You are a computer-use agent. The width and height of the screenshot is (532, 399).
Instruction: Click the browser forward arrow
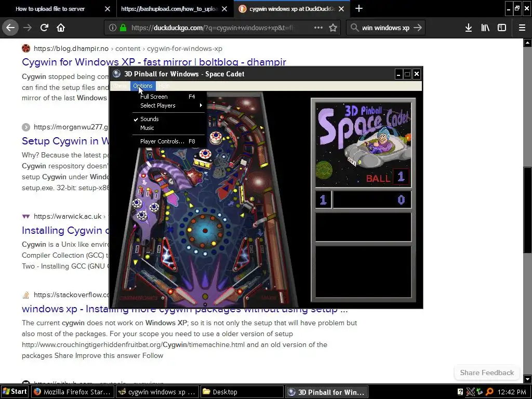28,28
